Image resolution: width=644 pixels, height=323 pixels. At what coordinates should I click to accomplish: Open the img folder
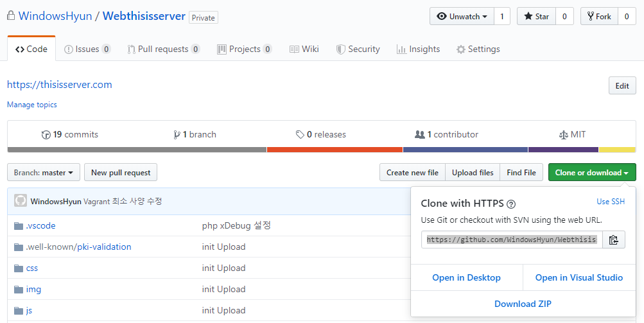[33, 290]
